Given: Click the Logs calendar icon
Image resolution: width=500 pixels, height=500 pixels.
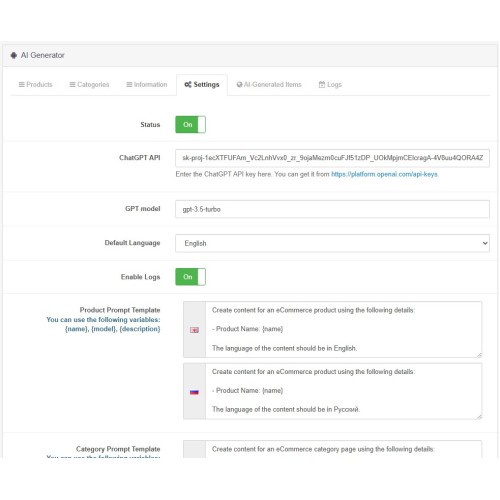Looking at the screenshot, I should click(x=322, y=85).
